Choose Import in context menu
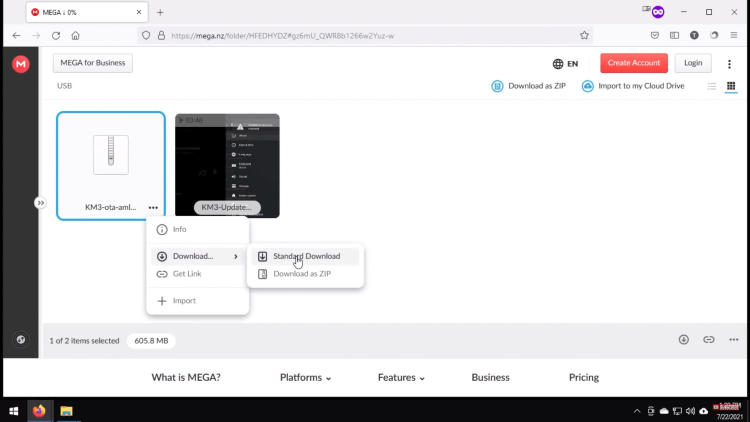The image size is (750, 422). click(x=198, y=301)
